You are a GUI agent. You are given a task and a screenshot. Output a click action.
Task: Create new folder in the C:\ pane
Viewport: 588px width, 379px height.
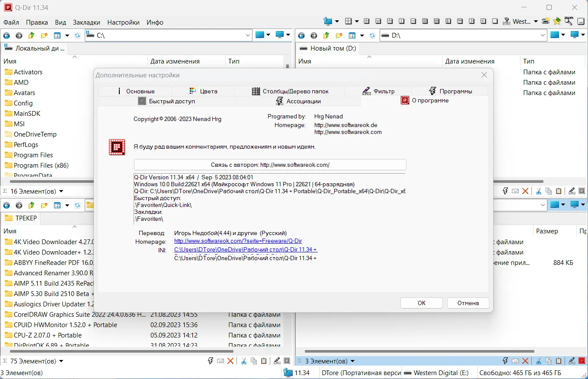coord(44,35)
